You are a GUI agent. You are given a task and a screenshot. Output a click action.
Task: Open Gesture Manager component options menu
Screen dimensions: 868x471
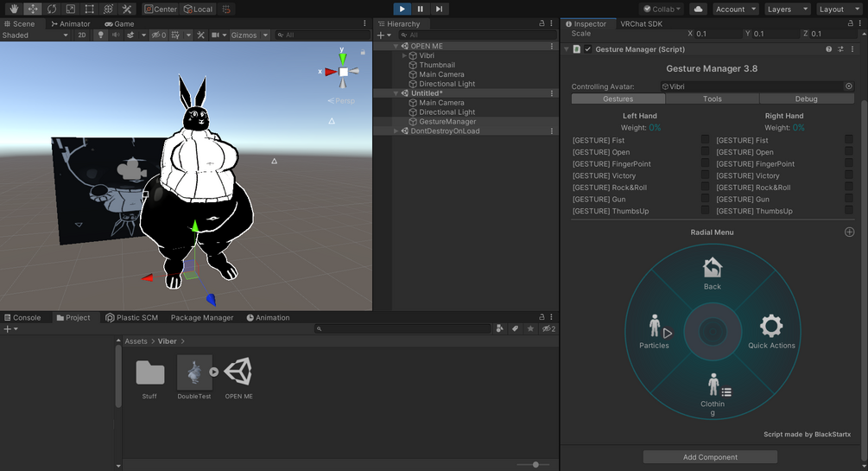(852, 49)
